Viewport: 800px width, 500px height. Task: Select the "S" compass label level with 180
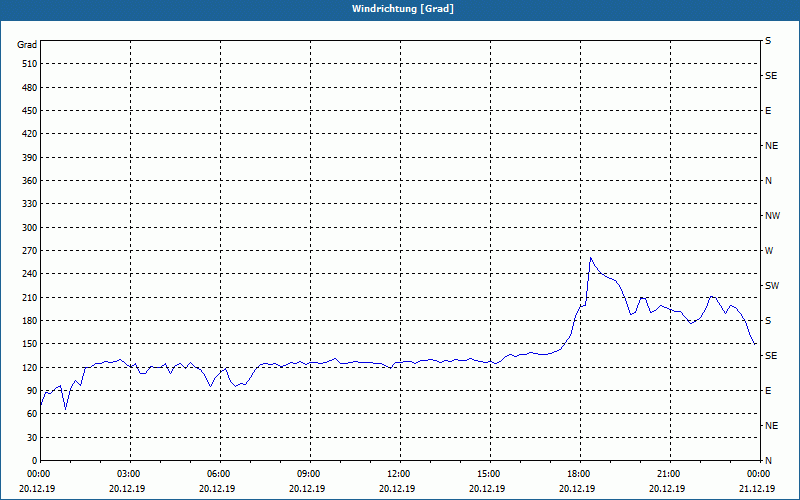pyautogui.click(x=768, y=321)
